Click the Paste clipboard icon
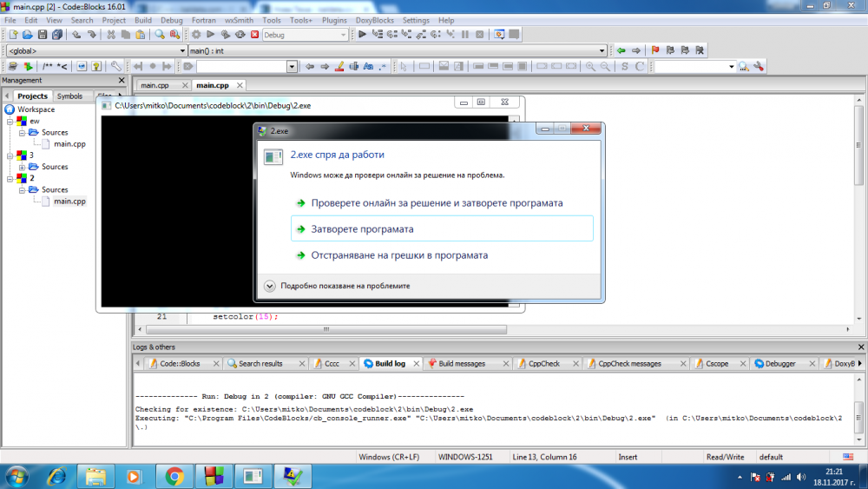868x489 pixels. pos(141,35)
